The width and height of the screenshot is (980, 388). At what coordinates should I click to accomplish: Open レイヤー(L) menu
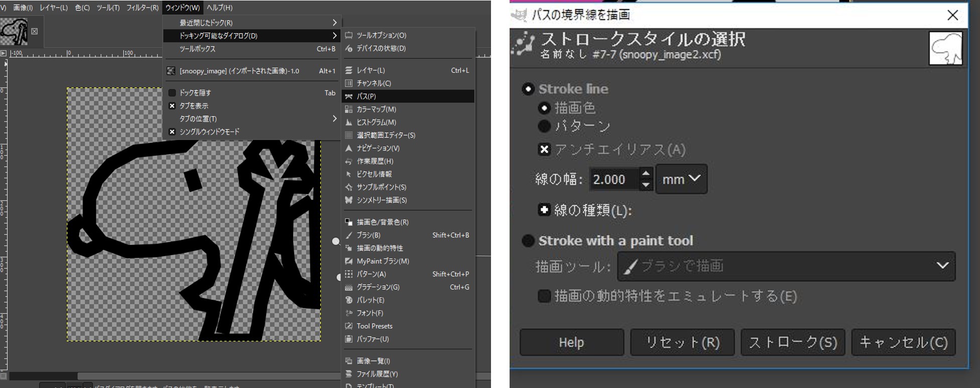[54, 8]
